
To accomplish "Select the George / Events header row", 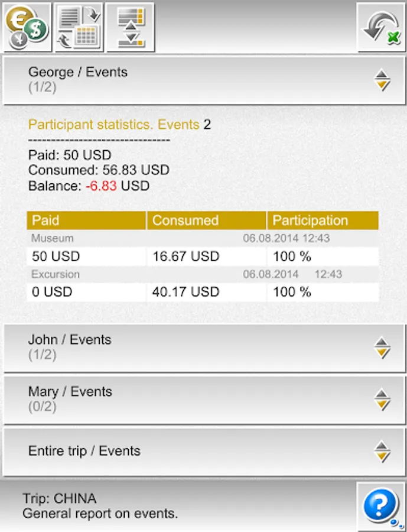I will [204, 80].
